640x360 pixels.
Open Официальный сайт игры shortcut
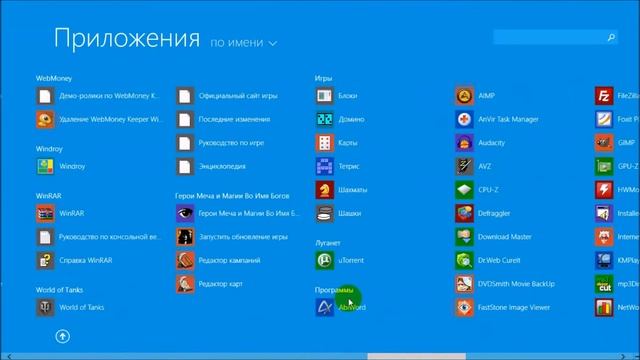[x=185, y=96]
